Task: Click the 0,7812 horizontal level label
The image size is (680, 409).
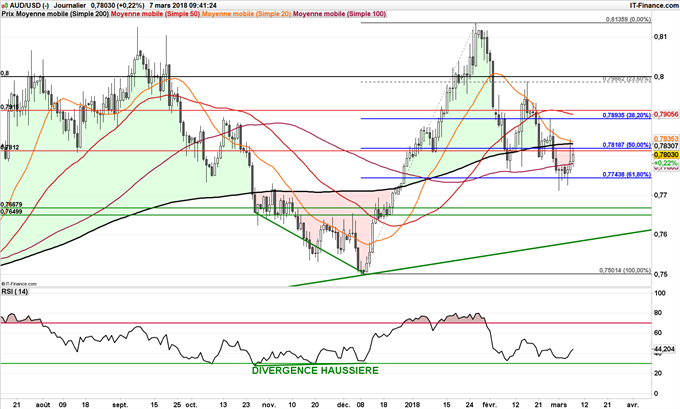Action: click(x=9, y=147)
